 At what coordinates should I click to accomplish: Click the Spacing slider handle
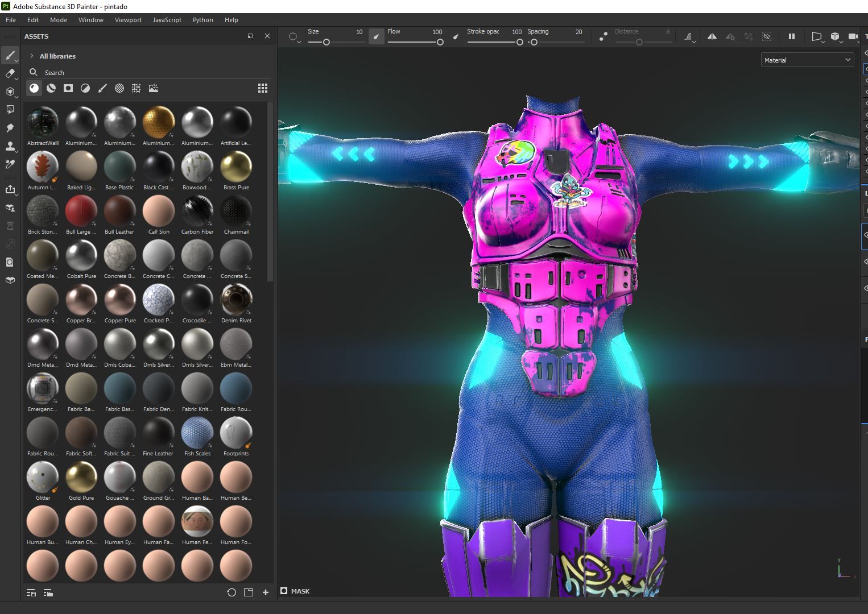pyautogui.click(x=534, y=42)
